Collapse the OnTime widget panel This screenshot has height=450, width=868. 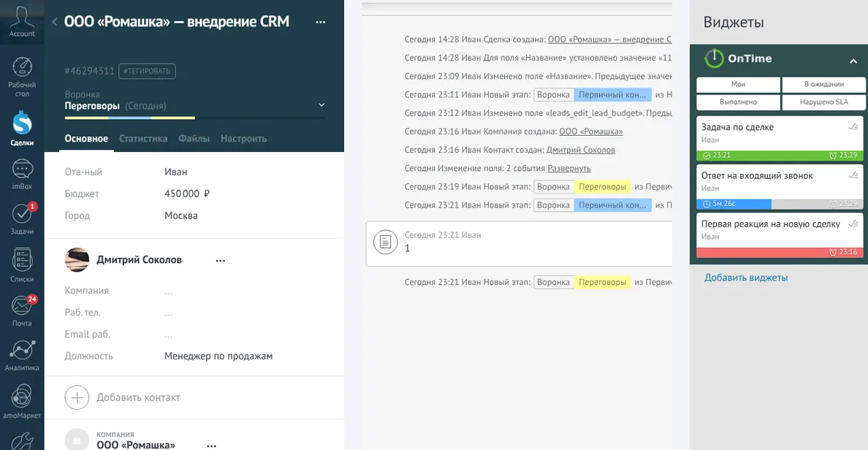[x=853, y=61]
